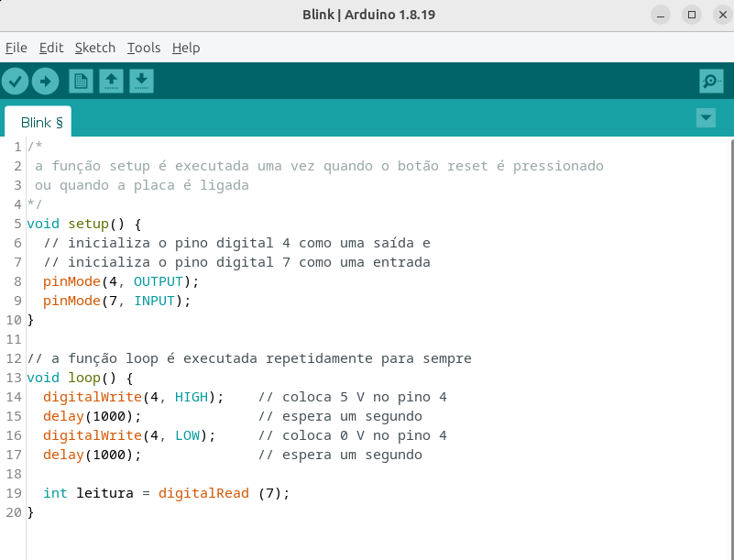Create a new sketch with New icon
Viewport: 734px width, 560px height.
81,82
